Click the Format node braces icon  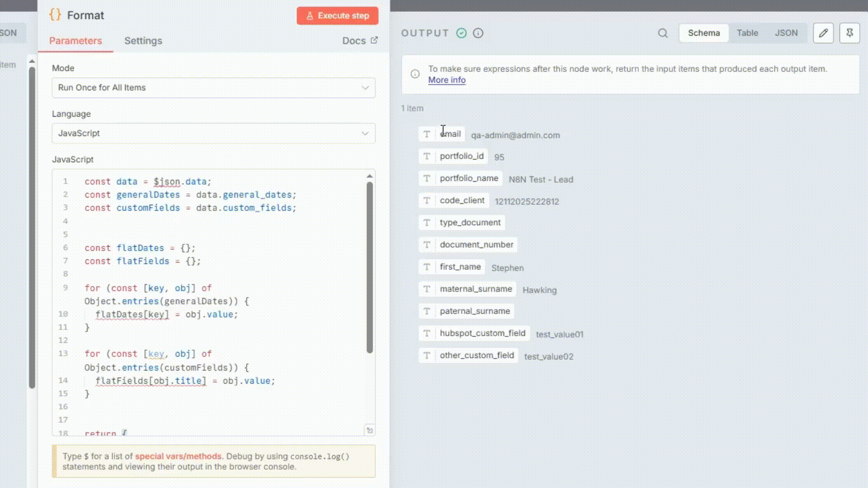click(55, 15)
